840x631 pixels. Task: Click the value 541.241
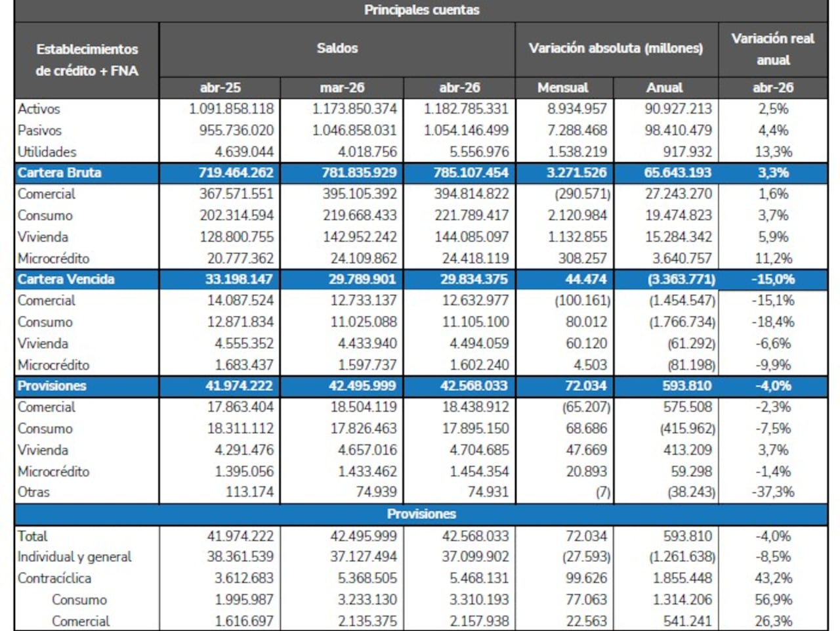click(x=687, y=621)
